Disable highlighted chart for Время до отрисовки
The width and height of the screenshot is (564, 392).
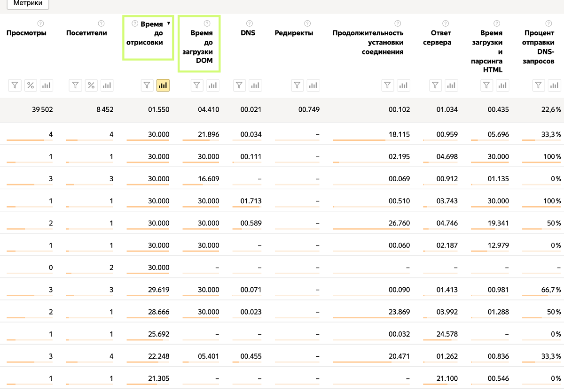click(x=163, y=85)
